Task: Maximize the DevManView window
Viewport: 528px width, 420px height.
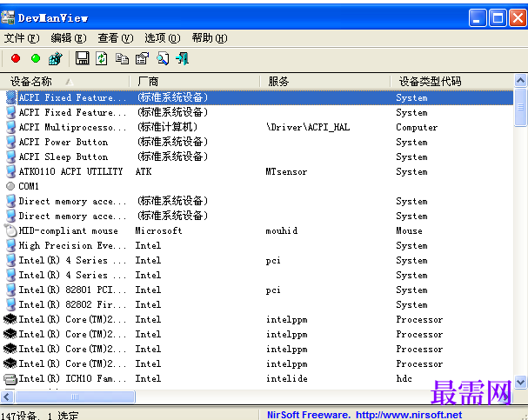Action: [x=498, y=17]
